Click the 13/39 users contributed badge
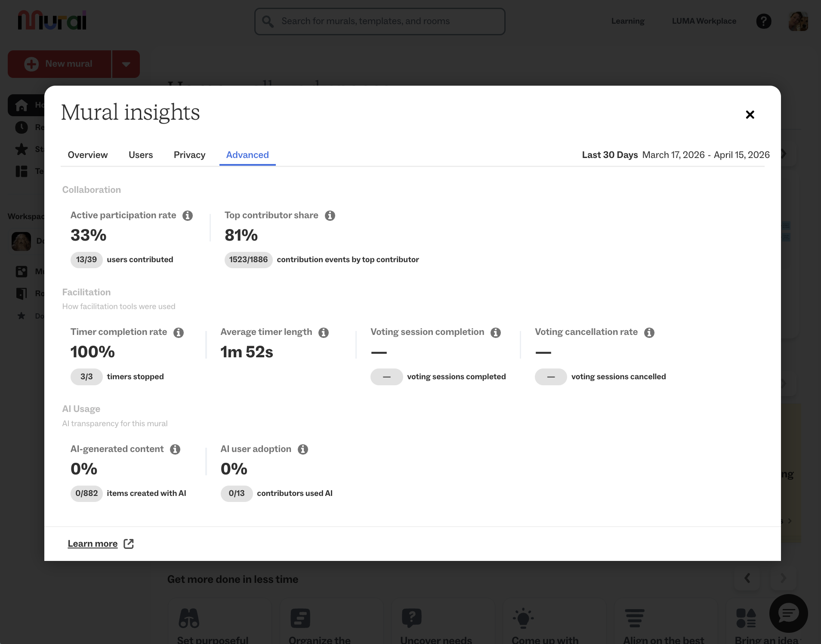The image size is (821, 644). (86, 260)
